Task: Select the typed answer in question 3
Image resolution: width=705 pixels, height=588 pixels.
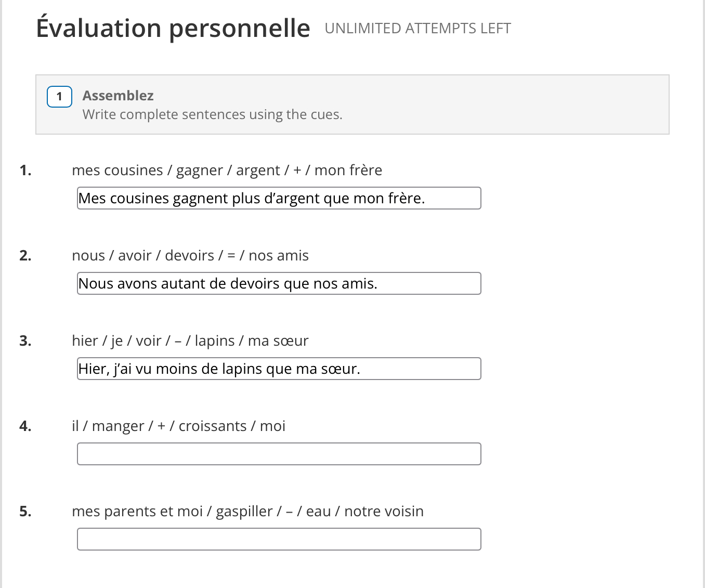Action: pos(219,369)
